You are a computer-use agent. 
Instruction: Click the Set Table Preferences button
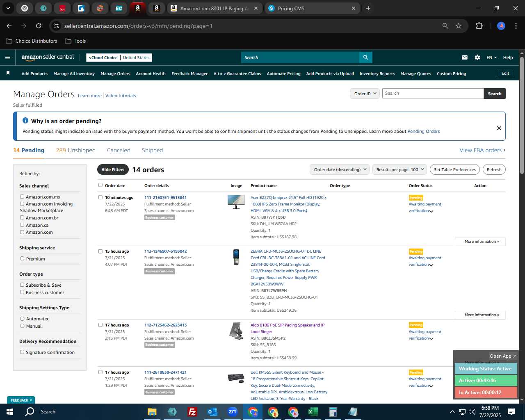click(454, 169)
